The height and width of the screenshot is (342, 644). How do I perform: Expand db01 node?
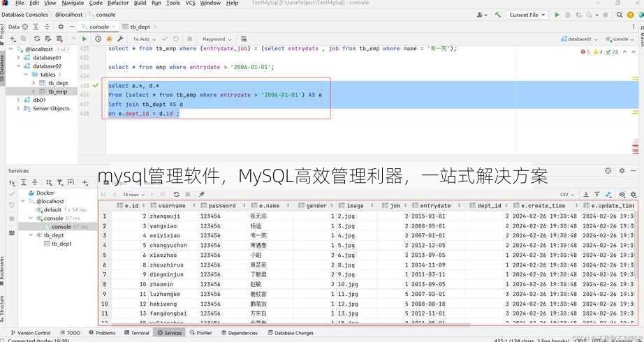click(18, 100)
